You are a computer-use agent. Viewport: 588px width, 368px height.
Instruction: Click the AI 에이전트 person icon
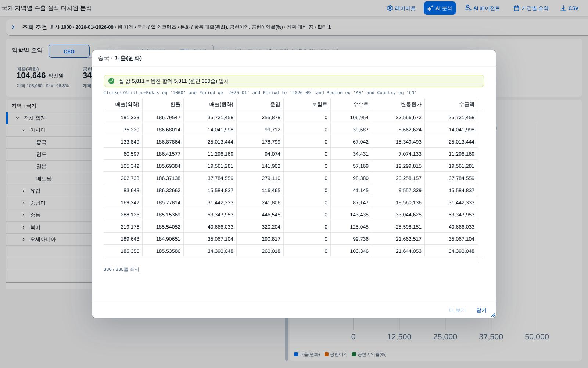click(x=468, y=8)
